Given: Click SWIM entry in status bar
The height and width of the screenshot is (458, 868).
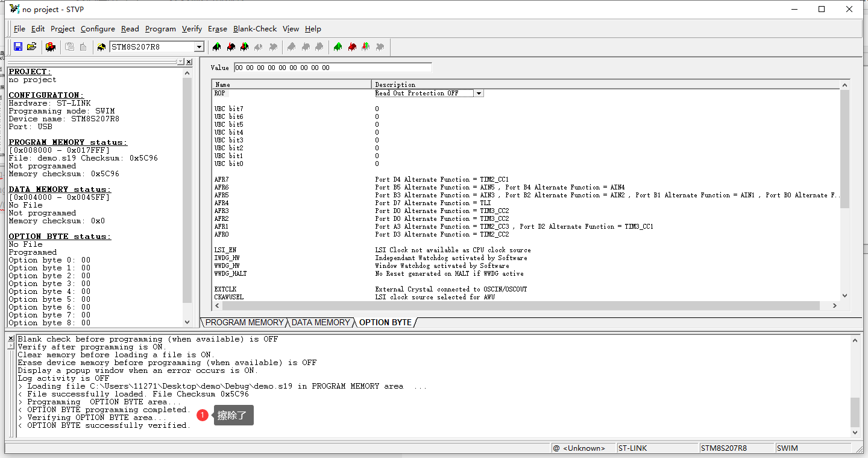Looking at the screenshot, I should tap(812, 448).
